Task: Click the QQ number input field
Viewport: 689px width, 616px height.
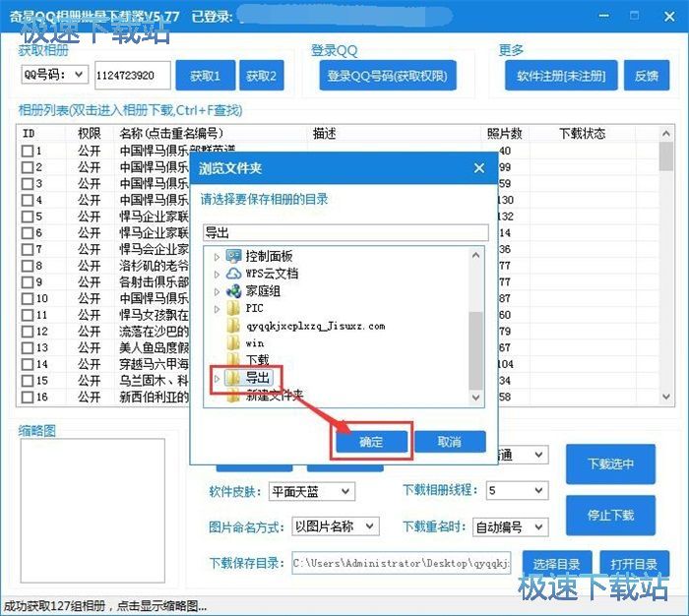Action: [x=132, y=75]
